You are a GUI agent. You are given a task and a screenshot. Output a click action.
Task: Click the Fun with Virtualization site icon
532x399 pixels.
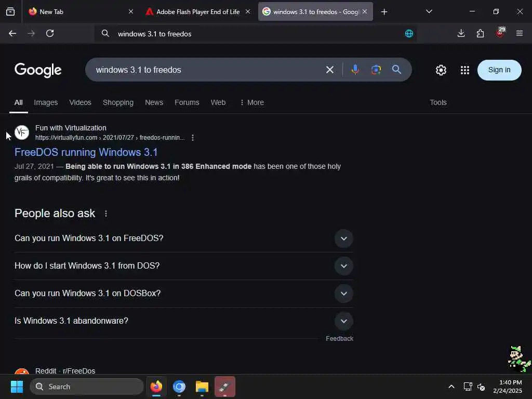point(22,132)
